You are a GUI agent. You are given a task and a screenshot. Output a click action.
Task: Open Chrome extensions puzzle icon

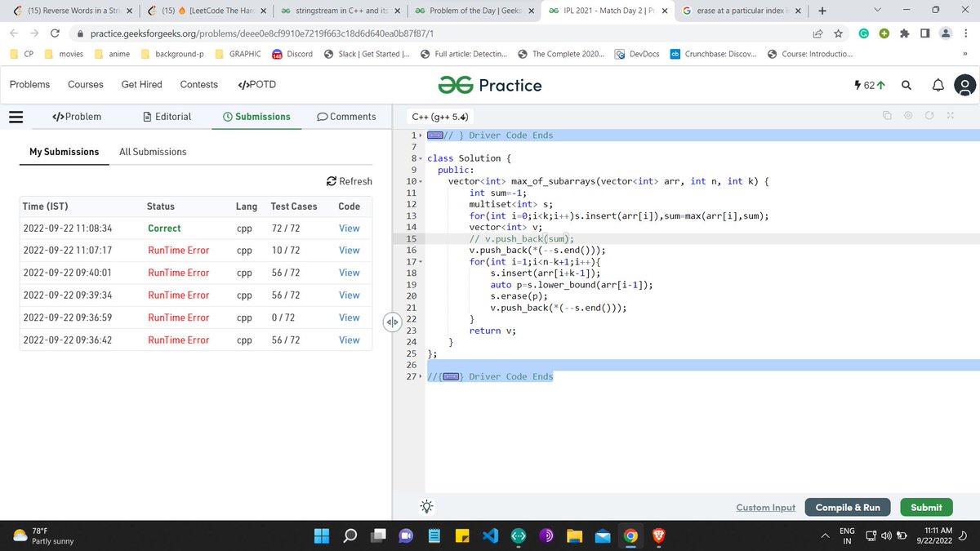(x=904, y=33)
